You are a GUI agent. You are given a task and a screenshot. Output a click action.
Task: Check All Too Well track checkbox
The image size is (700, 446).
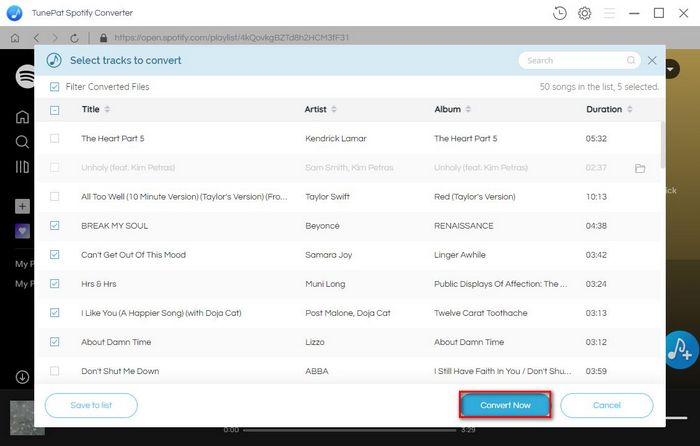click(x=54, y=196)
